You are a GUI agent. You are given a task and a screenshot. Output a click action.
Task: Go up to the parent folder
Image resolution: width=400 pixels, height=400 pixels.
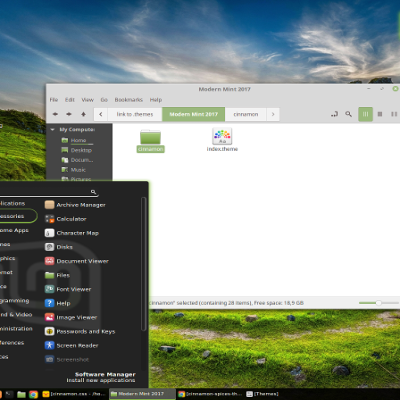83,114
